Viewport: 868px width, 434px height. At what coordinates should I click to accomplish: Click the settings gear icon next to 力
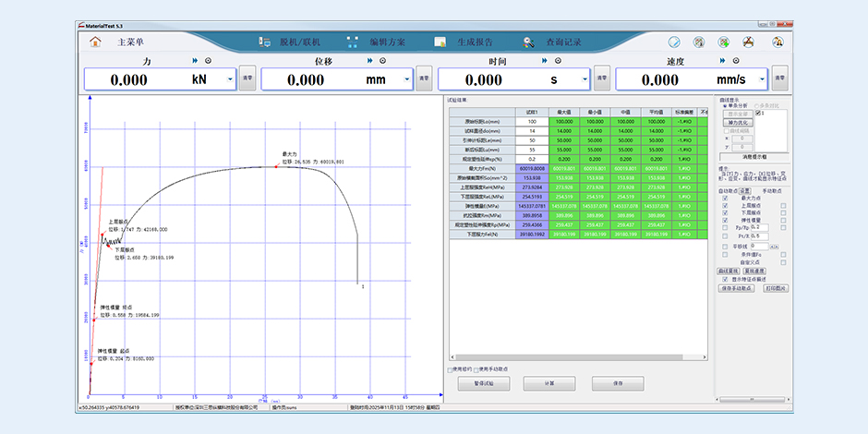(208, 61)
